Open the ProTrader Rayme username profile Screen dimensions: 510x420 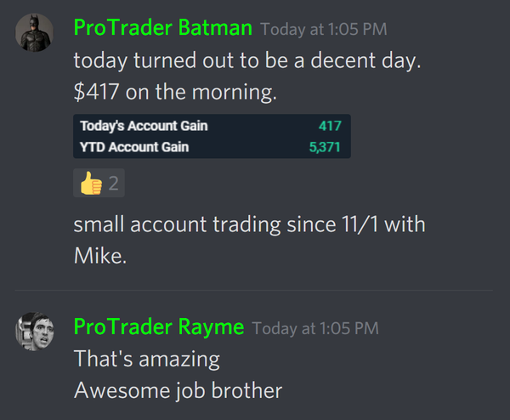158,326
